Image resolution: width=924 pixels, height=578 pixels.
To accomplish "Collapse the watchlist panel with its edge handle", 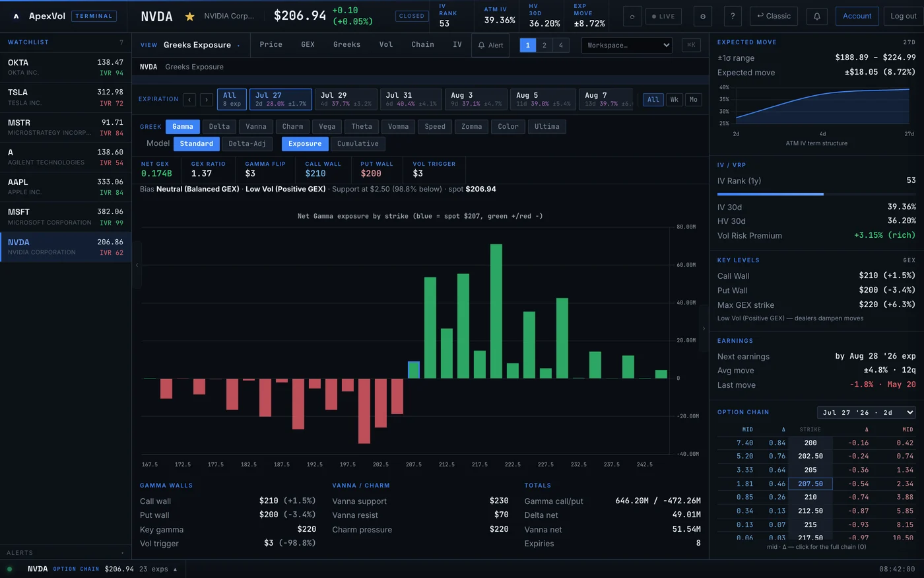I will point(137,265).
